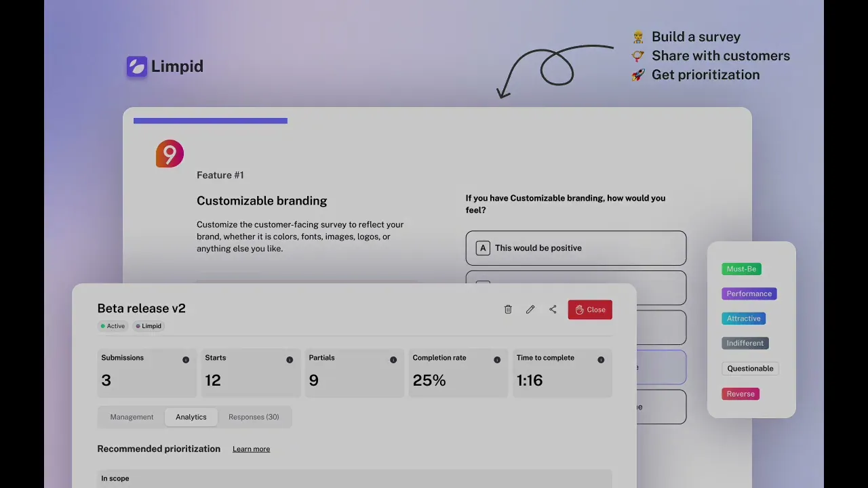Select the Reverse category label

(x=741, y=394)
